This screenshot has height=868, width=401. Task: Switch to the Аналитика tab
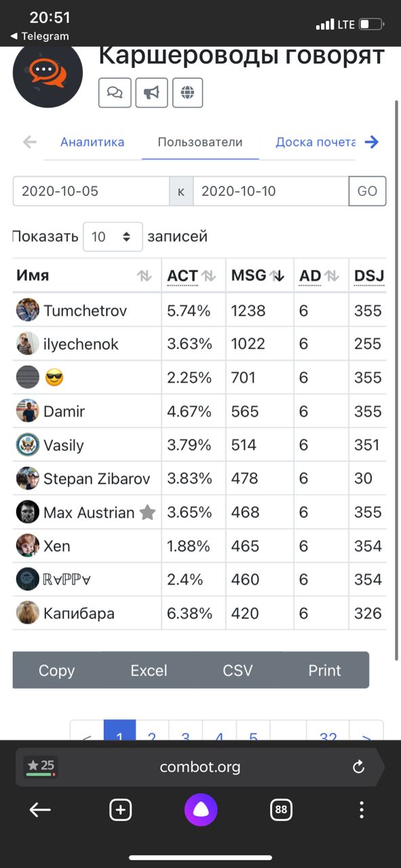[92, 142]
